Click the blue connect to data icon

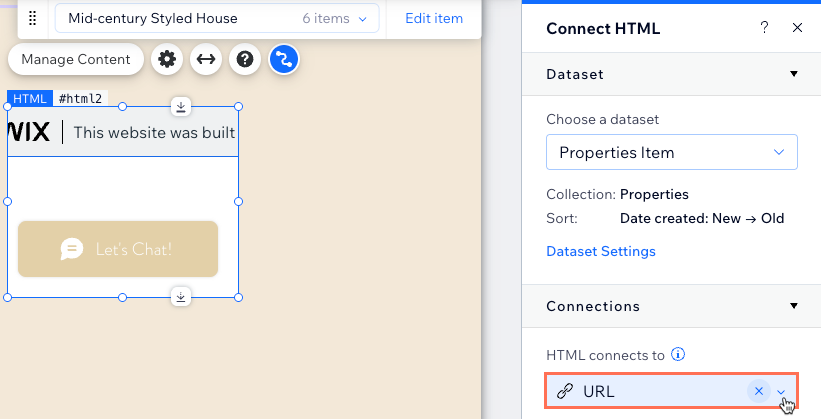coord(284,59)
